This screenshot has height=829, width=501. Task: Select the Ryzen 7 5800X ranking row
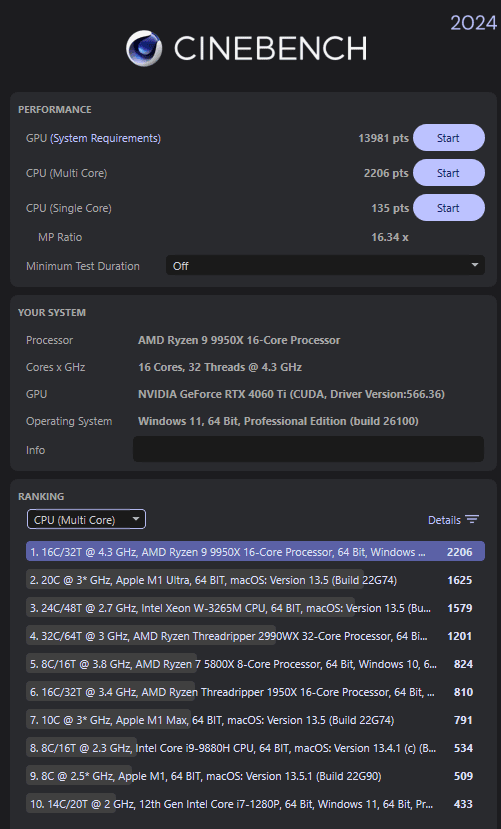tap(255, 664)
